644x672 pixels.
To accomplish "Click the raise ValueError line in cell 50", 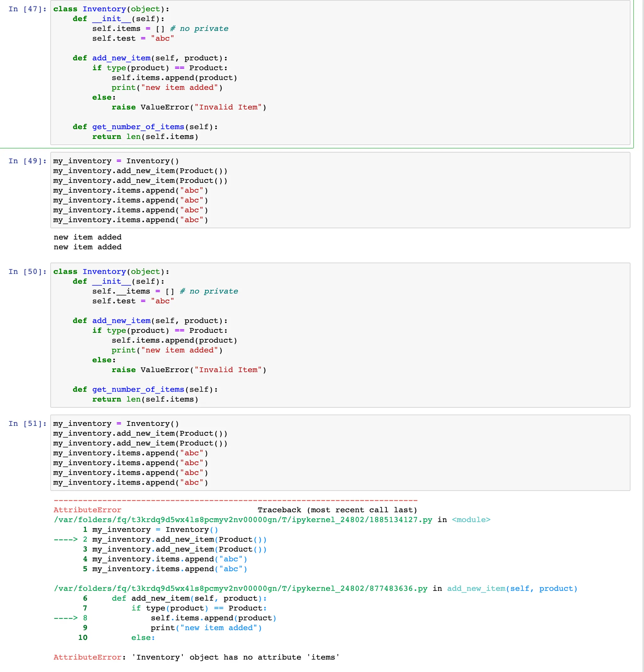I will click(189, 370).
